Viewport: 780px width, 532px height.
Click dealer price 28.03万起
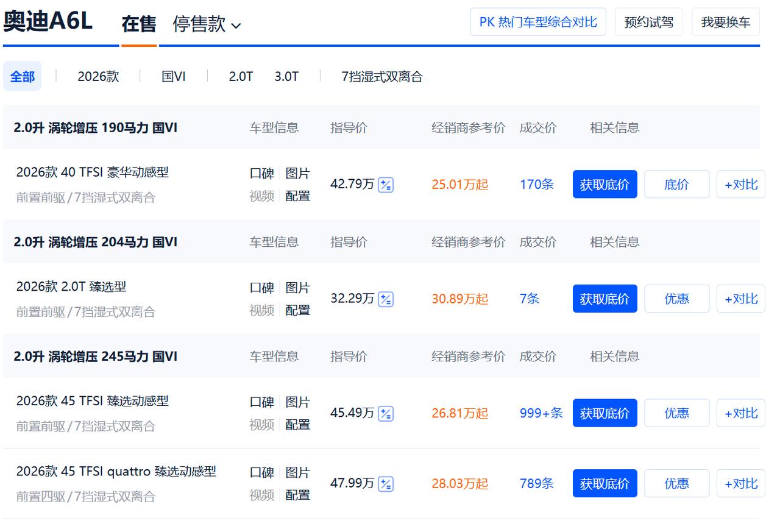(460, 484)
